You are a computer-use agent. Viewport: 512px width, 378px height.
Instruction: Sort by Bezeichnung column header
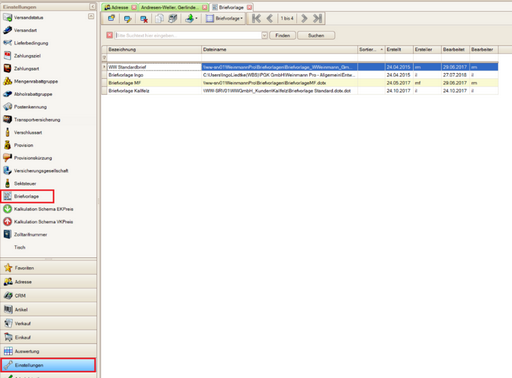(x=154, y=49)
